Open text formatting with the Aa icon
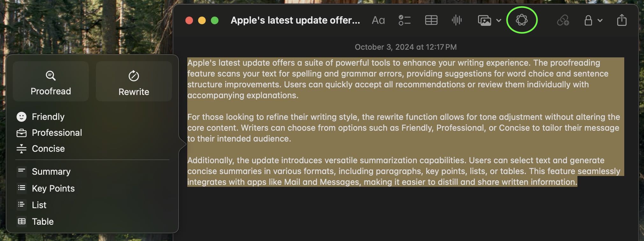 [378, 20]
